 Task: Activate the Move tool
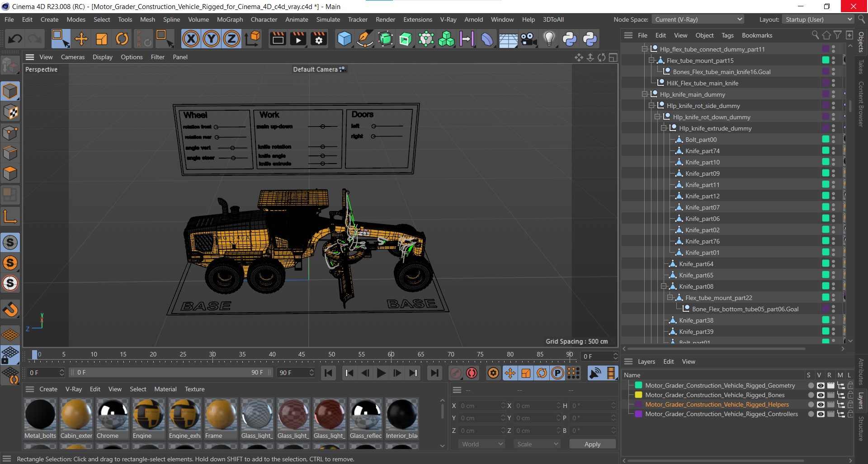pos(81,39)
